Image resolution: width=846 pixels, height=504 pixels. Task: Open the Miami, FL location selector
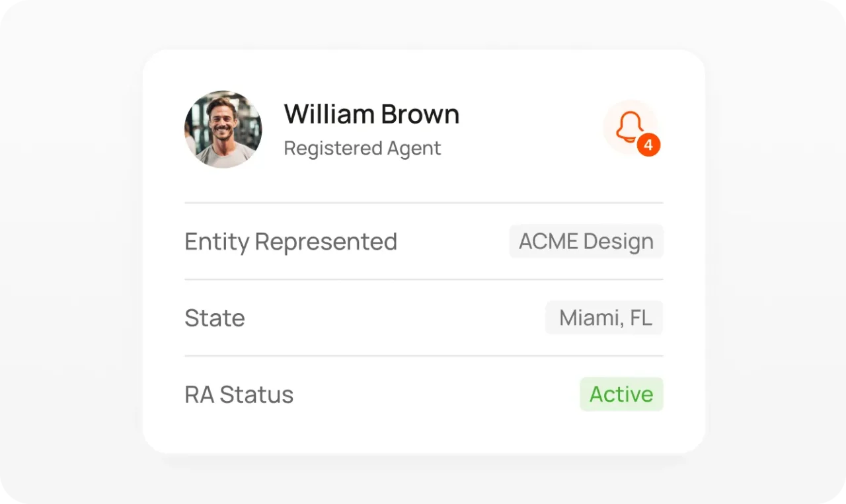(603, 318)
